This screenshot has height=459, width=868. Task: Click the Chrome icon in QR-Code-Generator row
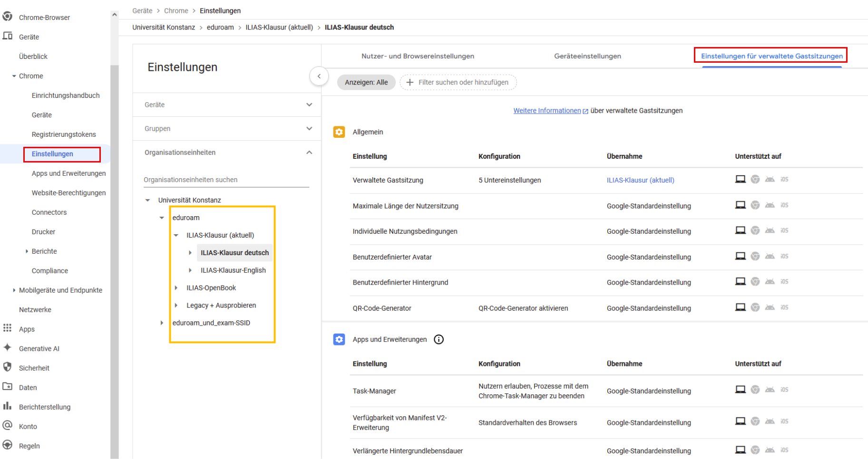tap(755, 307)
